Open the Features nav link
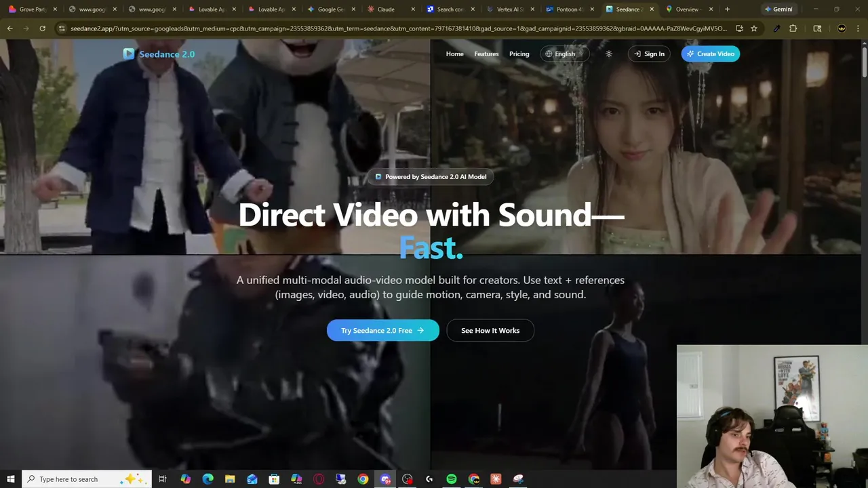This screenshot has height=488, width=868. [x=486, y=54]
